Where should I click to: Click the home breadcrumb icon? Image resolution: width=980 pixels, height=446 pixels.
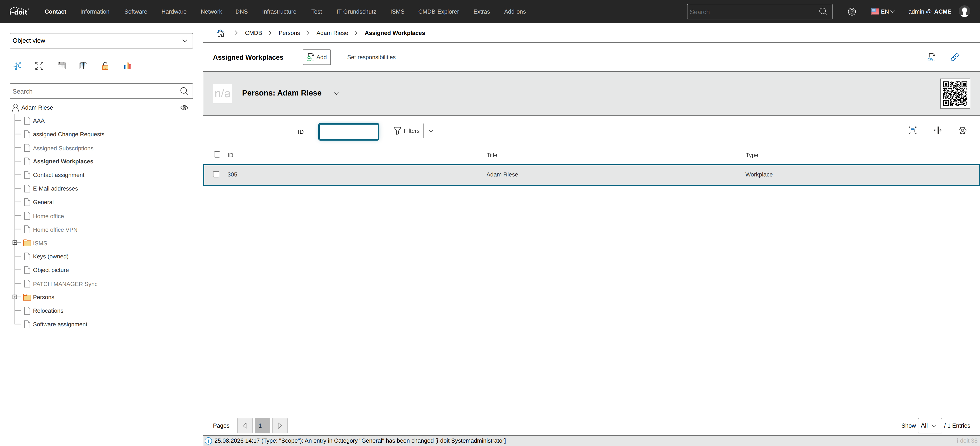click(x=221, y=33)
